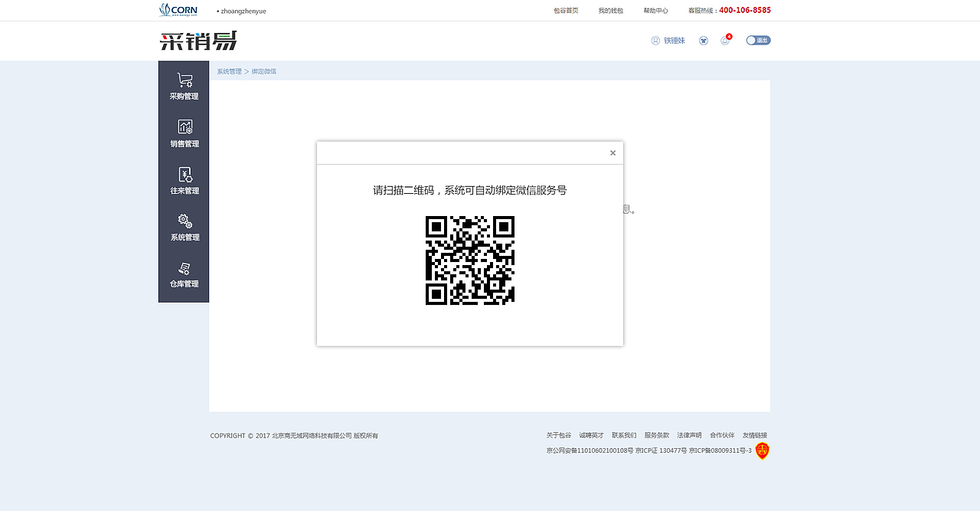Open 仓库管理 (Warehouse Management) sidebar icon
This screenshot has height=511, width=980.
pos(183,275)
